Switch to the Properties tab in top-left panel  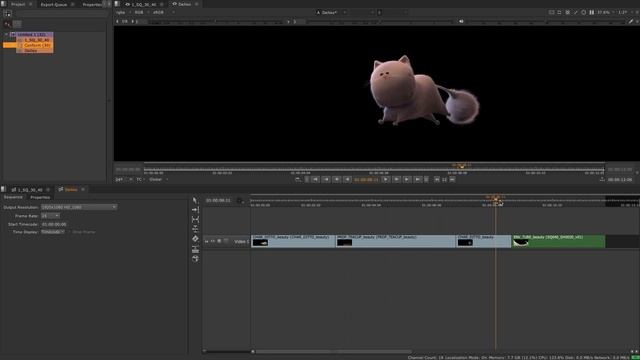click(x=92, y=4)
